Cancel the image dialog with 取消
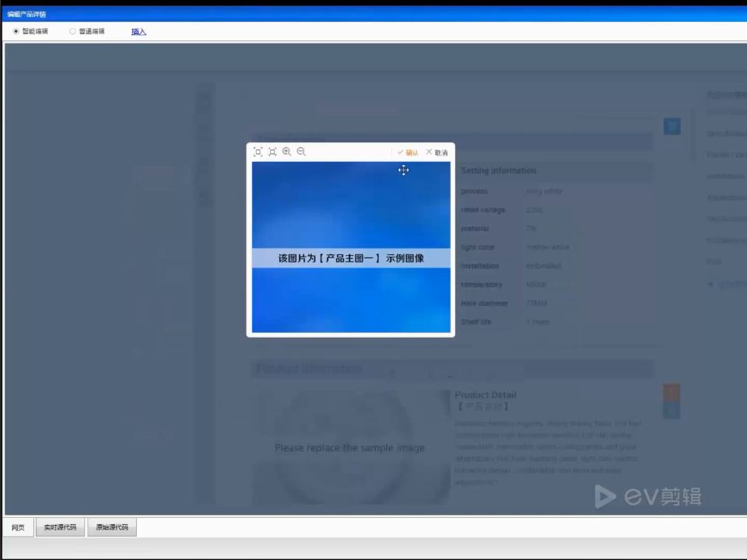 pyautogui.click(x=437, y=152)
